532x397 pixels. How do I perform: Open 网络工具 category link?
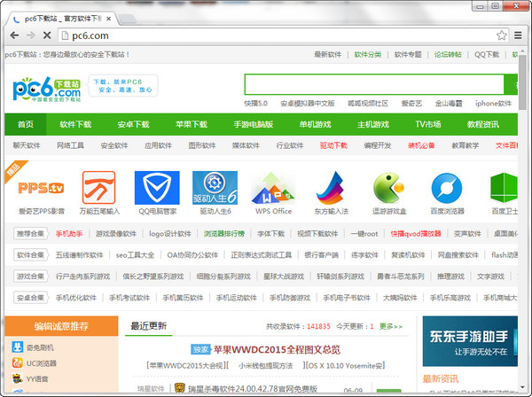[x=70, y=145]
